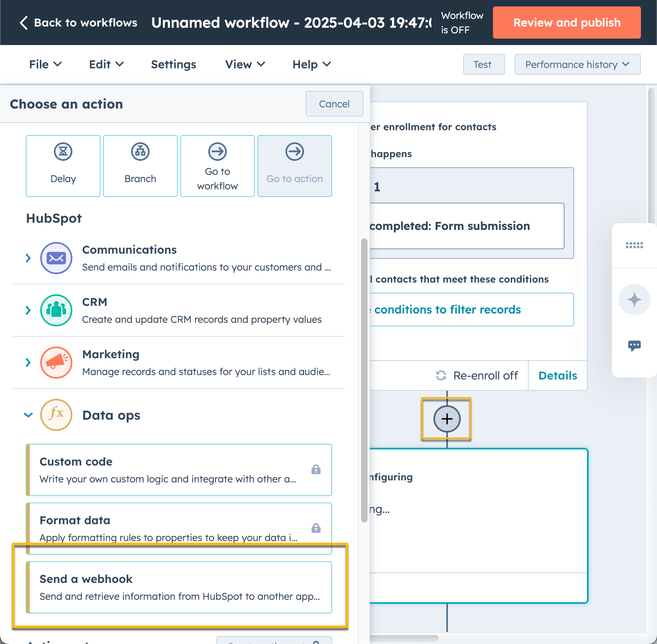The height and width of the screenshot is (644, 657).
Task: Click the HubSpot section heading
Action: [54, 218]
